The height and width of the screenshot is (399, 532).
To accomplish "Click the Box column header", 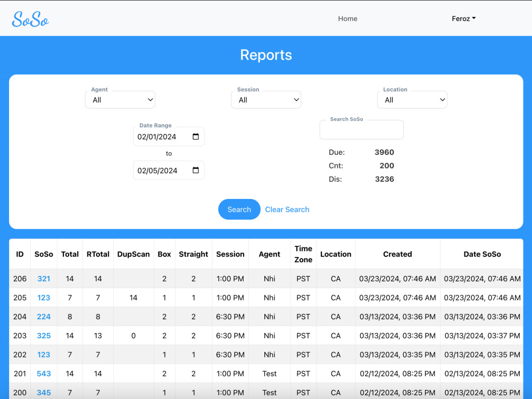I will (x=164, y=254).
